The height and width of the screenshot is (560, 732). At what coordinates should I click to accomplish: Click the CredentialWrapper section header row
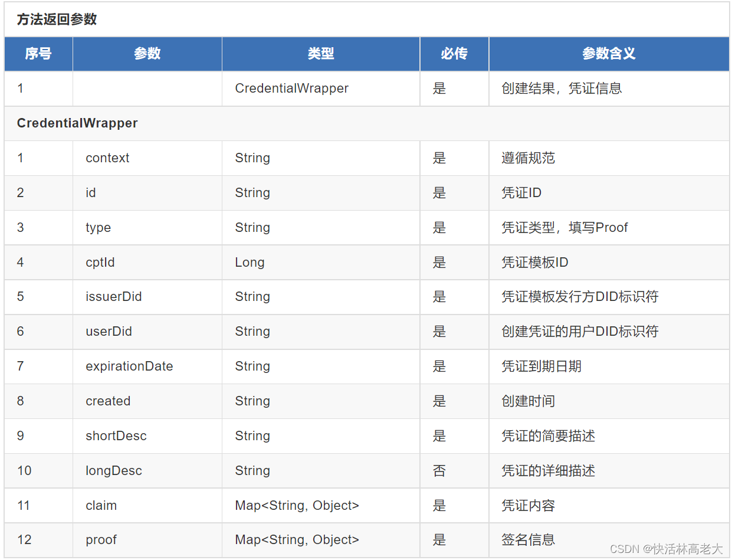coord(77,123)
